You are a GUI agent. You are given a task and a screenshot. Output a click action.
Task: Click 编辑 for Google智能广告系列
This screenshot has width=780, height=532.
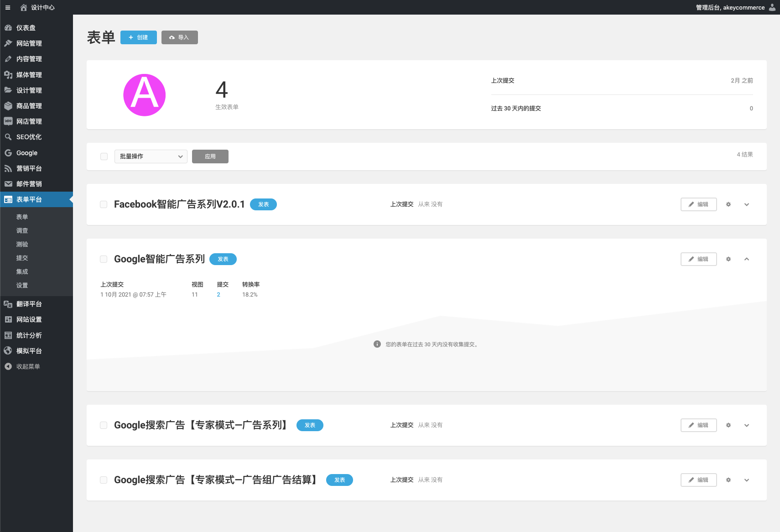point(699,259)
